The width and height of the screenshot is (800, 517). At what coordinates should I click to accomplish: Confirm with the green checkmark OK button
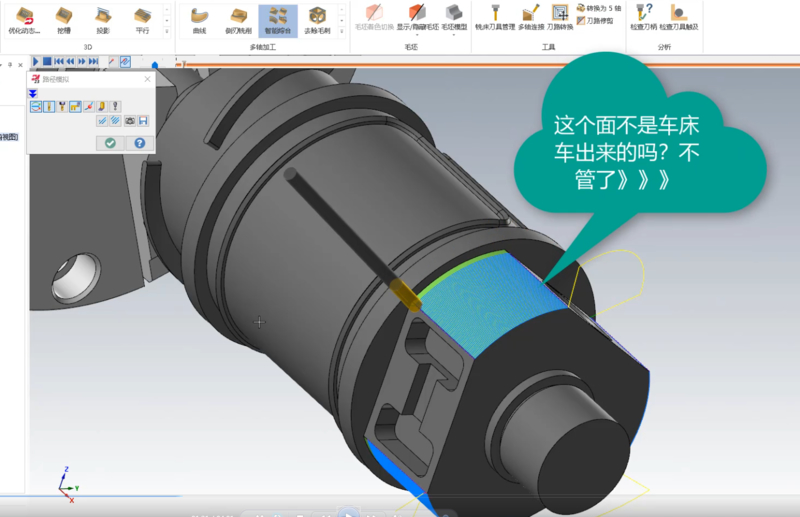point(110,143)
